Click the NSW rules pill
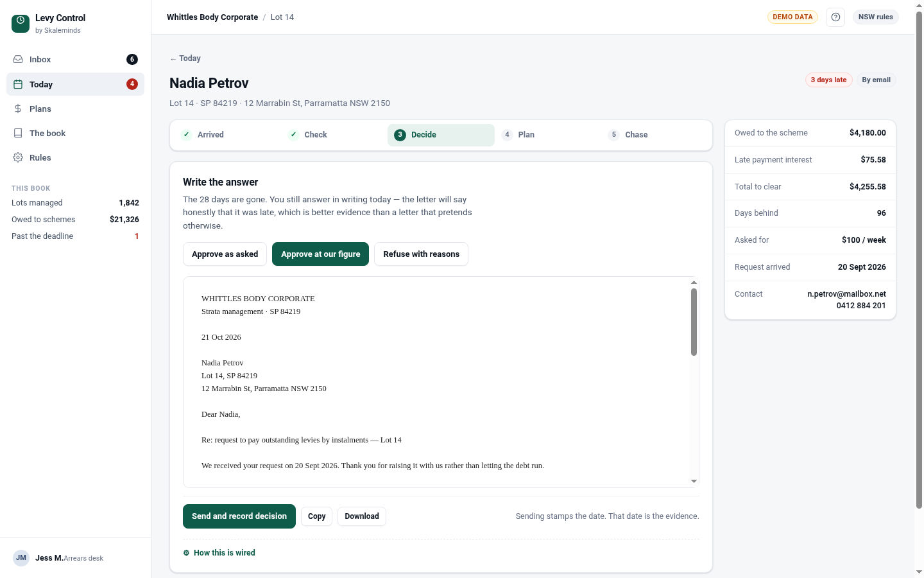Viewport: 924px width, 578px height. (x=875, y=17)
